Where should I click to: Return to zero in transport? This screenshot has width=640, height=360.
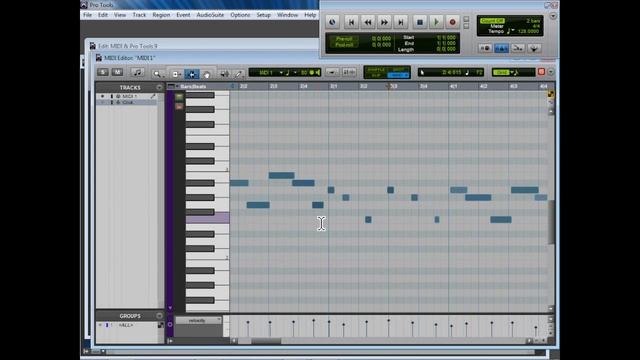(x=351, y=22)
